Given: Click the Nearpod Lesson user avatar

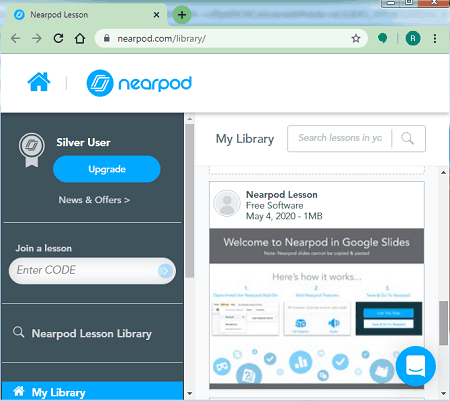Looking at the screenshot, I should [227, 203].
